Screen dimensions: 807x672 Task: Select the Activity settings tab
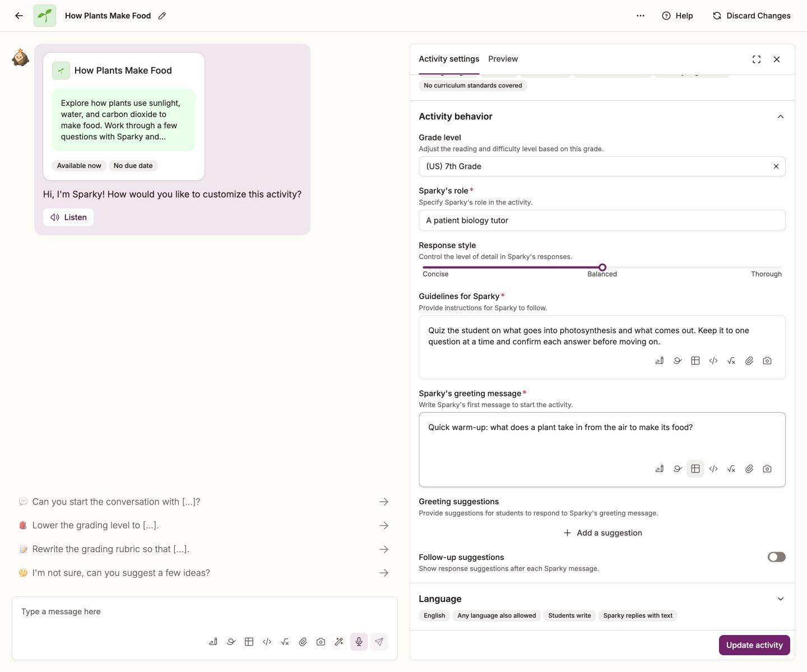(449, 59)
